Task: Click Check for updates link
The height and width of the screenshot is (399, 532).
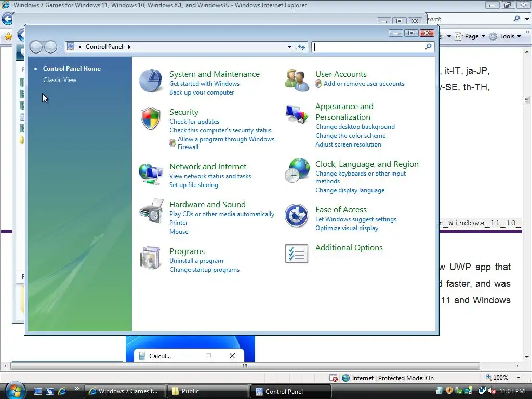Action: pos(194,122)
